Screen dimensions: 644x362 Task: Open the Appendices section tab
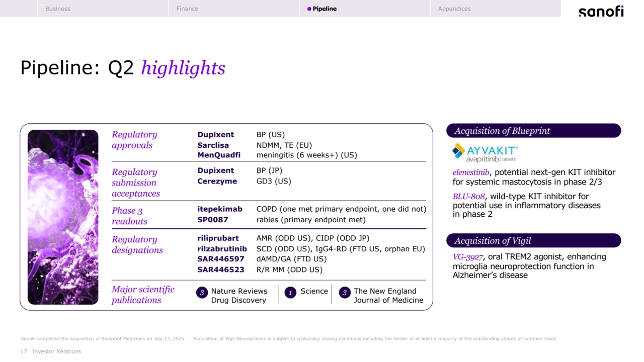coord(496,9)
